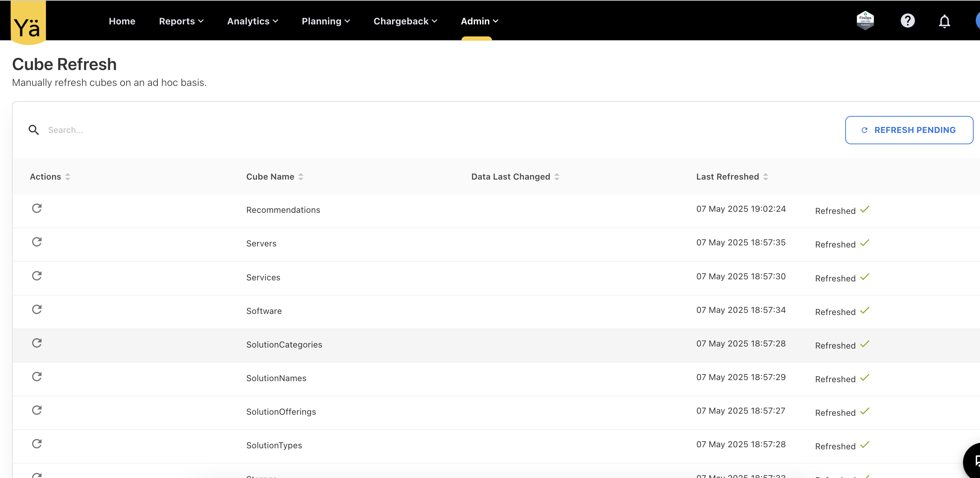Expand the Chargeback menu
The width and height of the screenshot is (980, 478).
[405, 21]
